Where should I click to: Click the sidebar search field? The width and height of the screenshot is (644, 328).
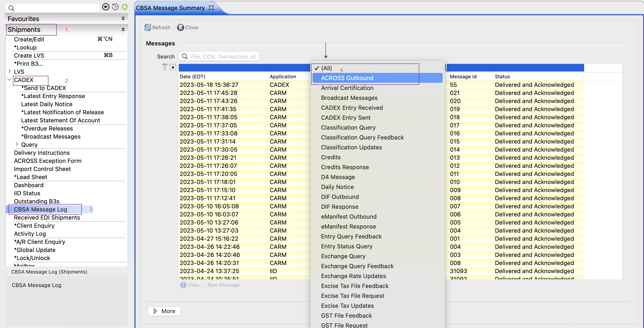pos(52,8)
